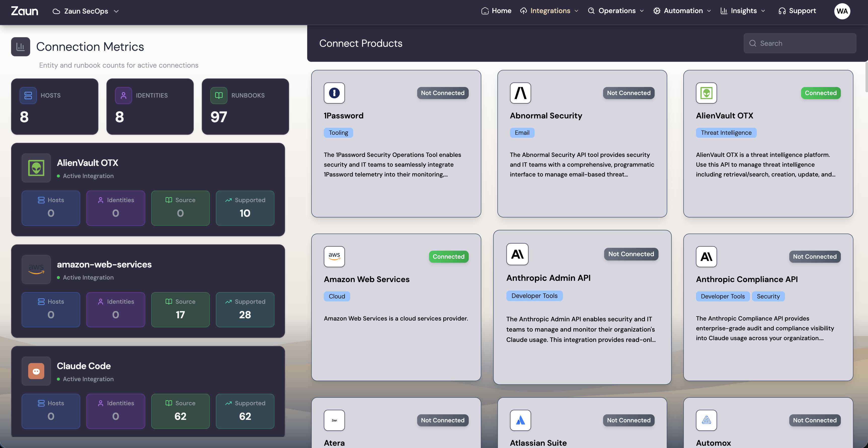Click the Claude Code integration icon
Viewport: 868px width, 448px height.
(x=36, y=371)
